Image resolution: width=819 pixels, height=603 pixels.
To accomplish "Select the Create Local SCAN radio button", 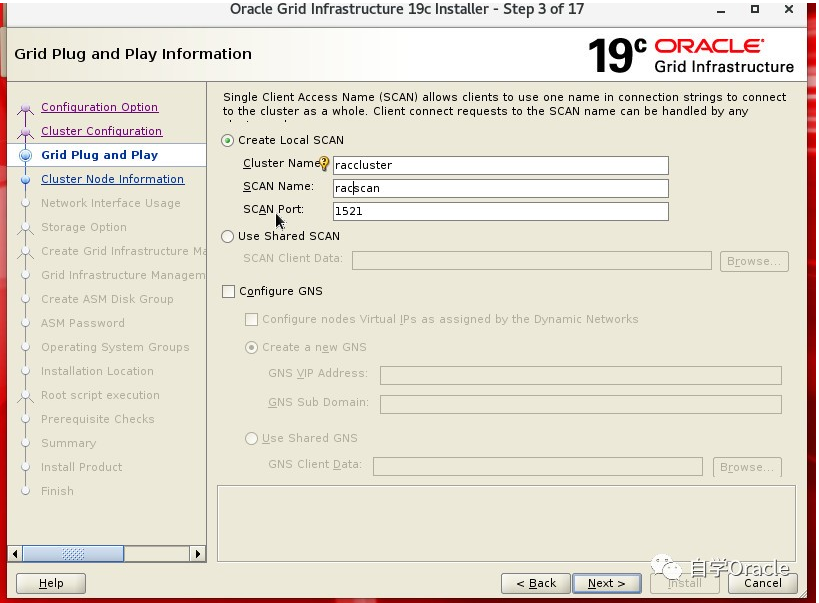I will [x=227, y=141].
